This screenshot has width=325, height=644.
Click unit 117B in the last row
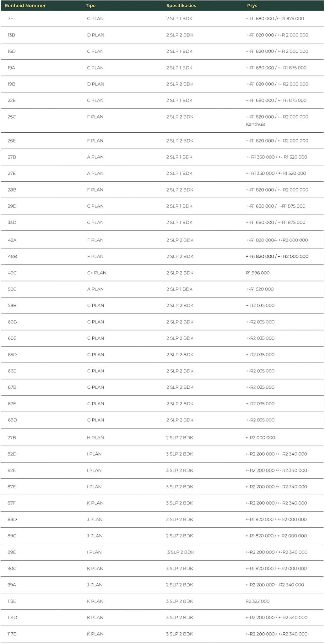click(x=12, y=634)
